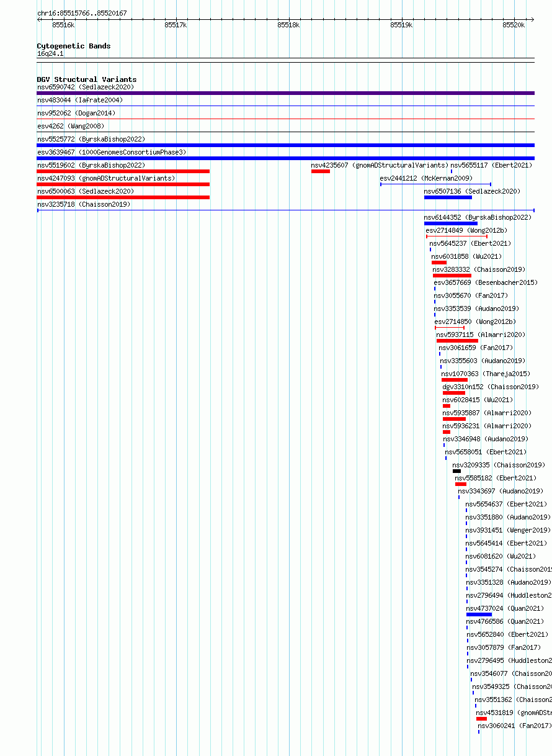Click red bar under nsv3283332 (Chaisson2019)
The width and height of the screenshot is (552, 756).
pos(452,276)
